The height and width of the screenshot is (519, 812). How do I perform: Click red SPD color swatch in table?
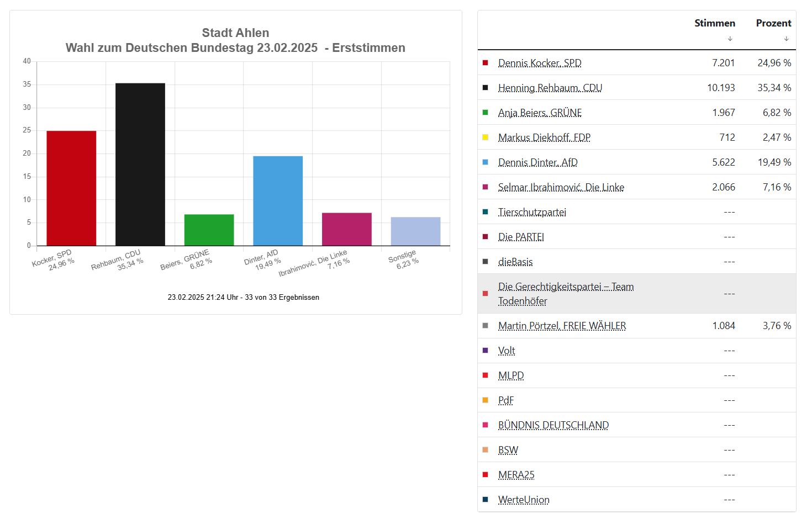(x=486, y=63)
